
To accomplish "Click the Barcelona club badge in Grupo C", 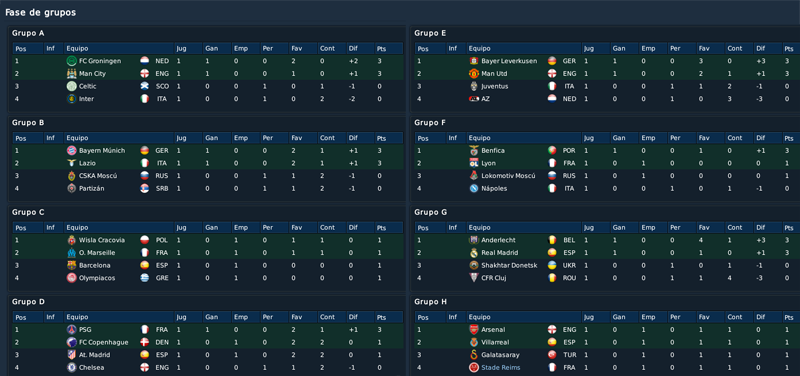I will point(71,265).
